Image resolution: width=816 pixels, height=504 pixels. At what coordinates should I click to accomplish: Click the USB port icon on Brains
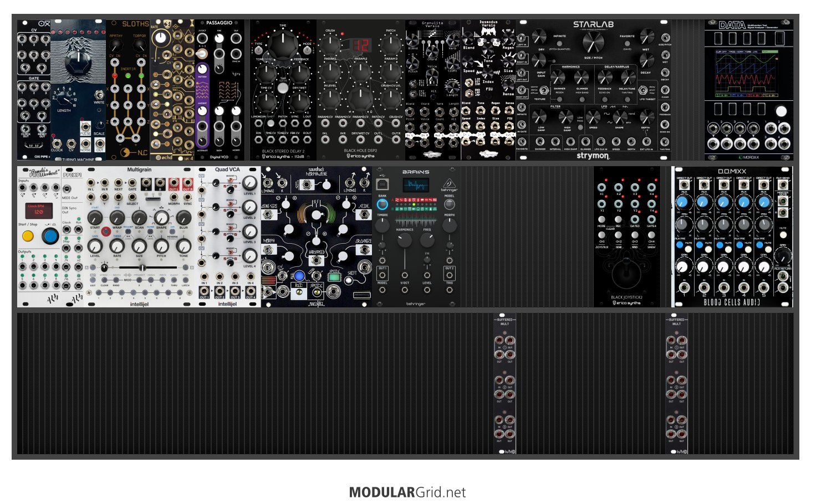(382, 184)
